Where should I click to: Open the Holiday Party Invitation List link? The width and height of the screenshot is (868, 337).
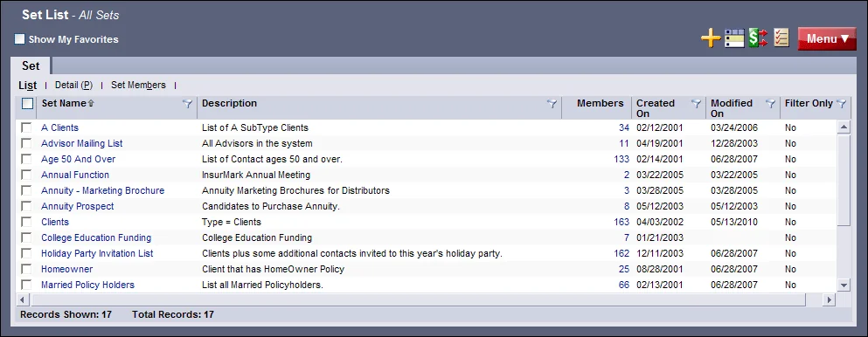97,253
